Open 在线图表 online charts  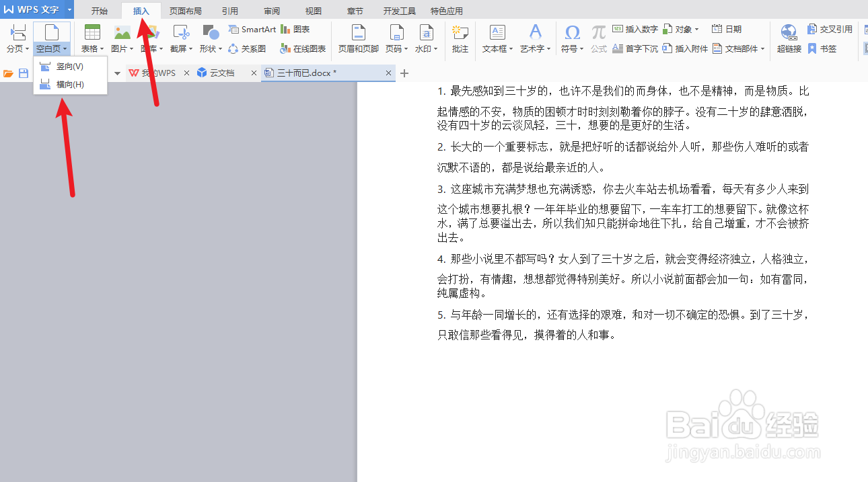click(303, 48)
